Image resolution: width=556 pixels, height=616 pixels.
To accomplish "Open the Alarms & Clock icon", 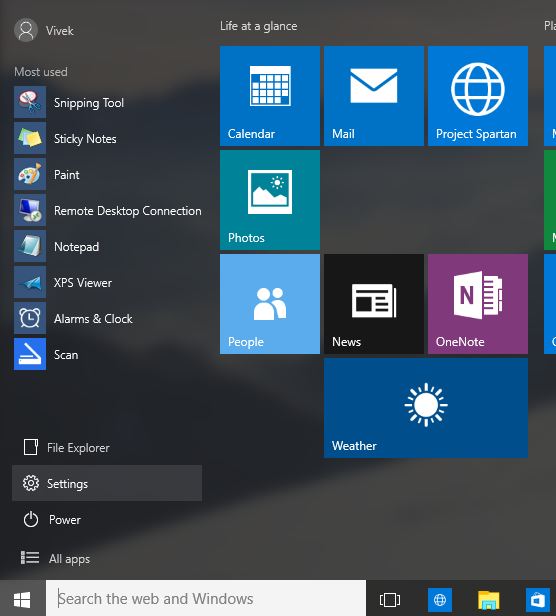I will (x=30, y=318).
